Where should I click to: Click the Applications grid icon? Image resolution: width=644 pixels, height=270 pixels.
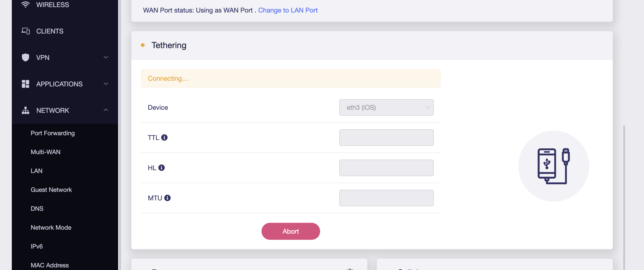tap(25, 84)
